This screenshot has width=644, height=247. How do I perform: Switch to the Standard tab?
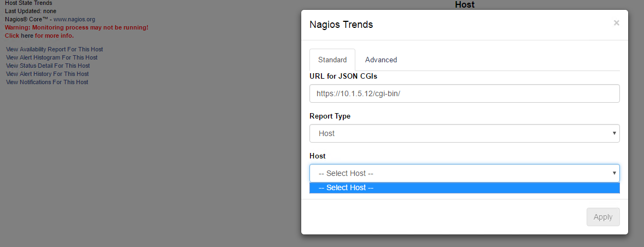point(332,60)
